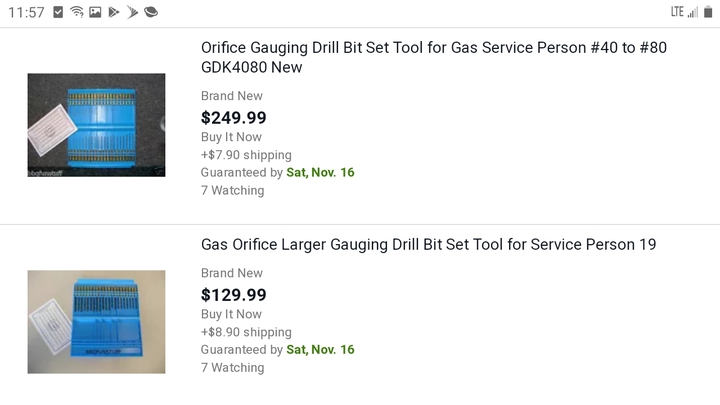Tap the battery icon in status bar
This screenshot has height=405, width=720.
pos(708,12)
